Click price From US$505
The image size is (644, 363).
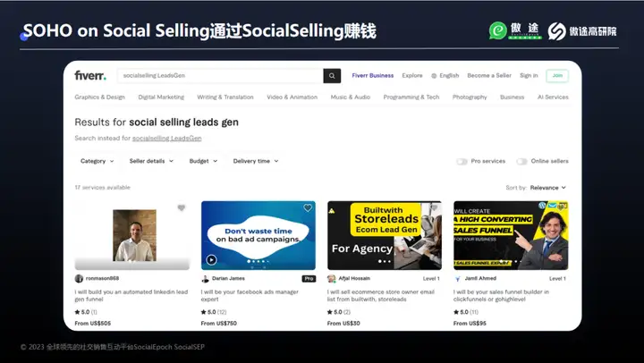point(93,324)
